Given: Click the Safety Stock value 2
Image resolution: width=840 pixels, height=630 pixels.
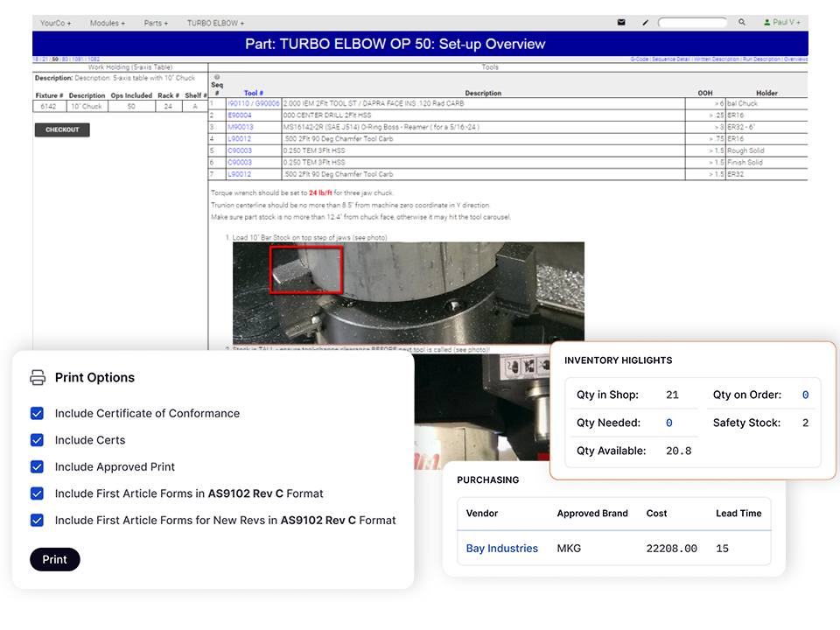Looking at the screenshot, I should (x=805, y=423).
